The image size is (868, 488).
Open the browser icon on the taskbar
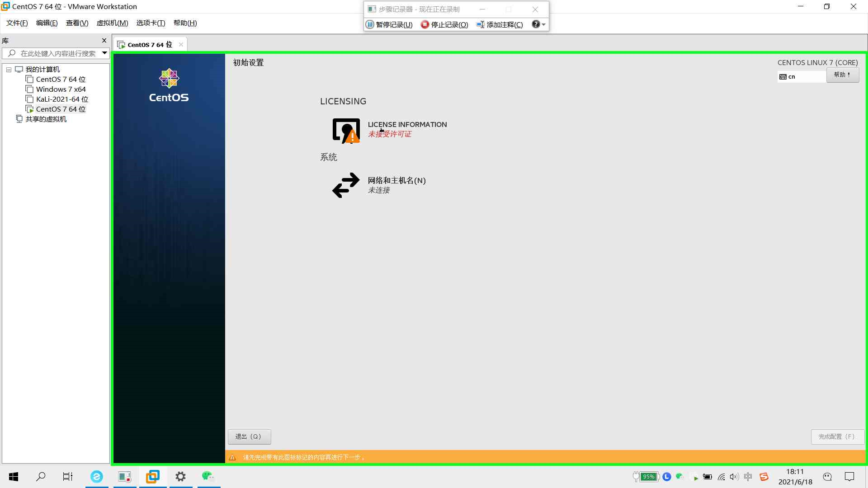[x=96, y=476]
